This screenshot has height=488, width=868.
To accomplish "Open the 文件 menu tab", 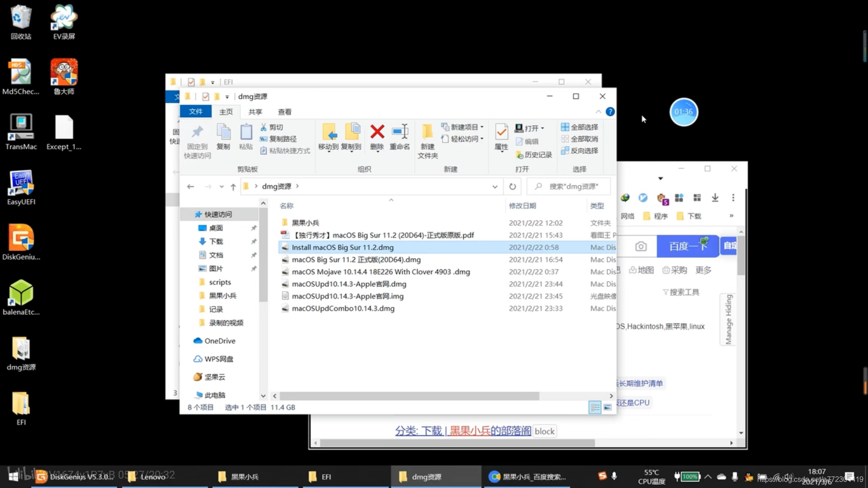I will tap(196, 112).
